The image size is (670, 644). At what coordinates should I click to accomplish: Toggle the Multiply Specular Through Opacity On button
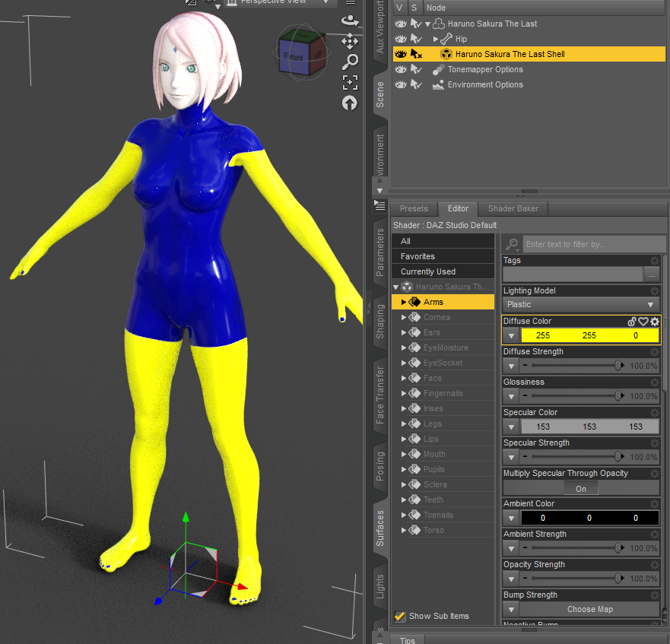pyautogui.click(x=581, y=489)
